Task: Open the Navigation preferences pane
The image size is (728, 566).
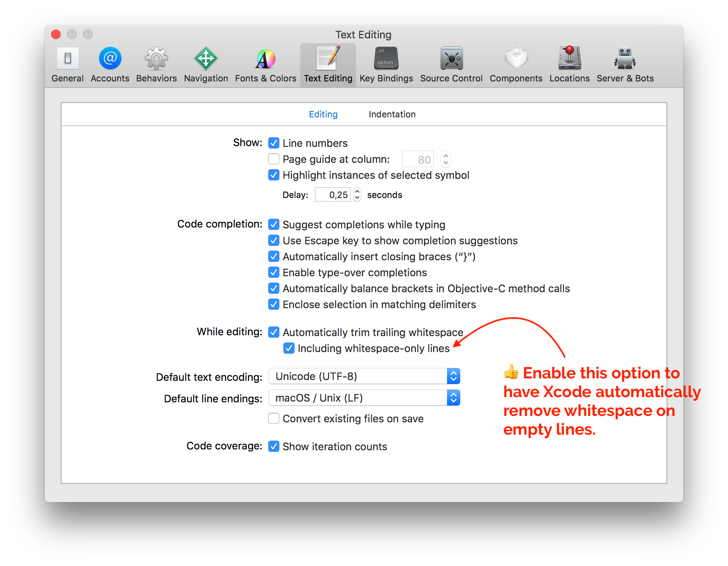Action: tap(206, 65)
